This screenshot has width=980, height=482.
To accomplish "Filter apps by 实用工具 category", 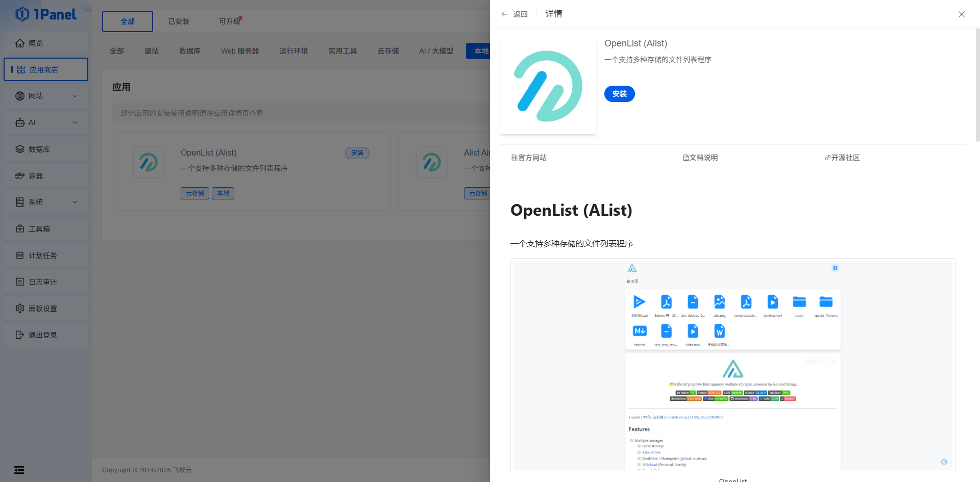I will point(342,51).
